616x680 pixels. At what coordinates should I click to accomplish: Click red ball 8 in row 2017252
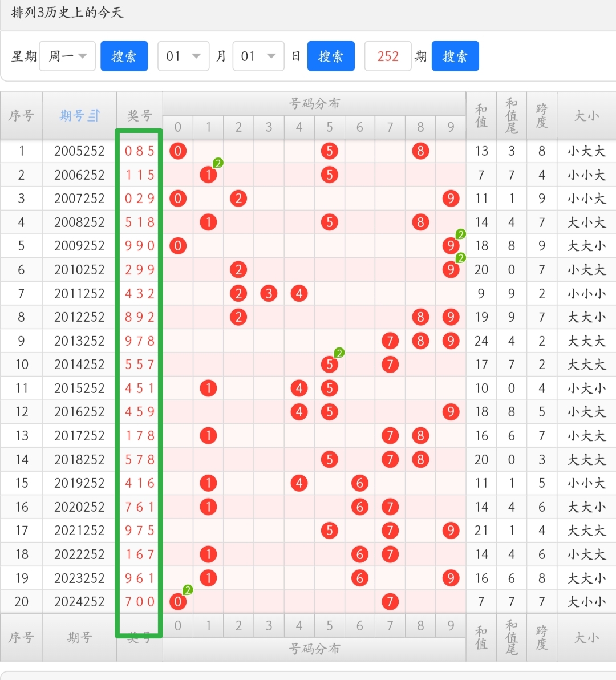click(420, 435)
